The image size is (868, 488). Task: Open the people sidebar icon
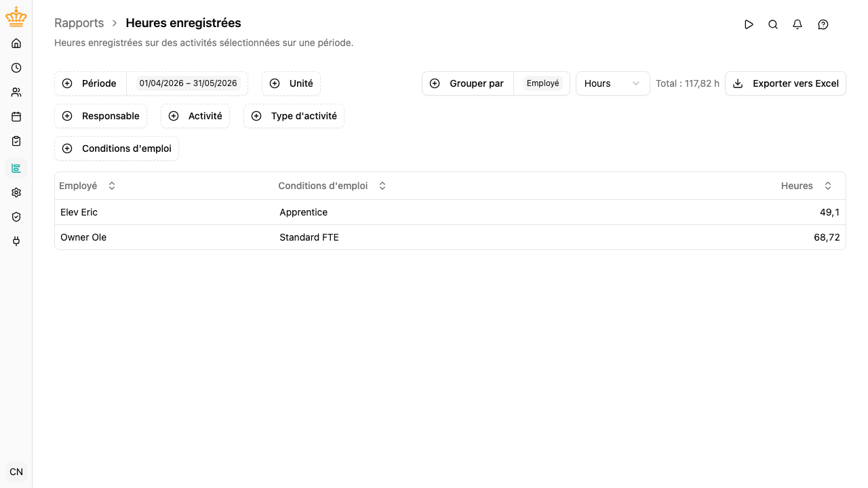(x=16, y=92)
